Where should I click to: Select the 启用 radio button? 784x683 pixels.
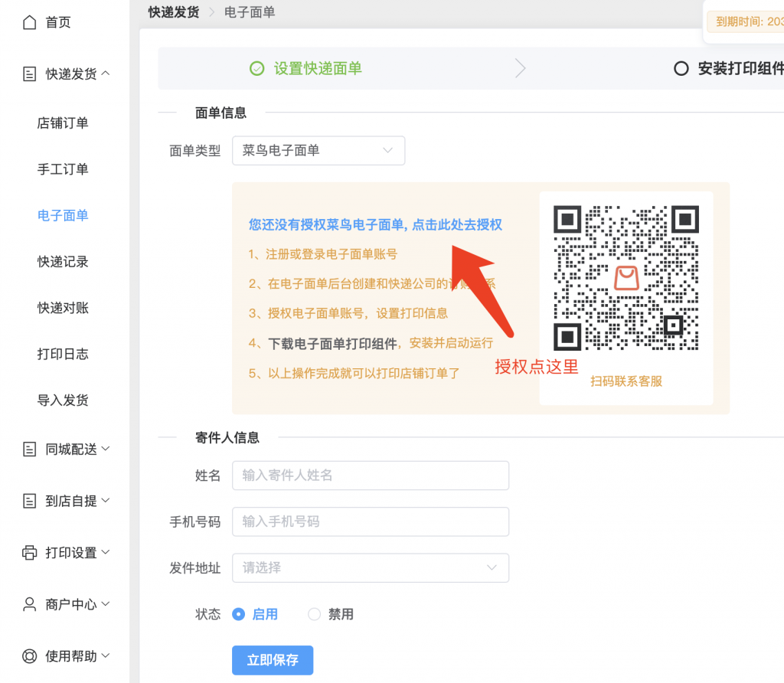238,614
